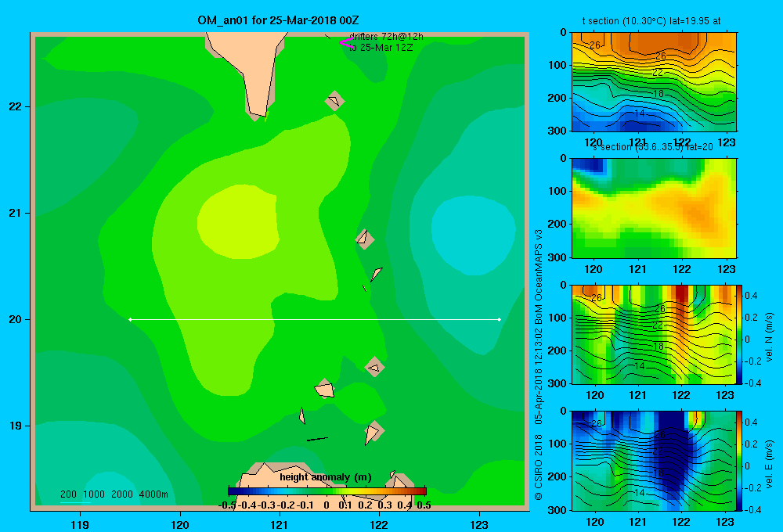Click the '-0.5' value on height colorbar
Viewport: 783px width, 532px height.
coord(227,505)
